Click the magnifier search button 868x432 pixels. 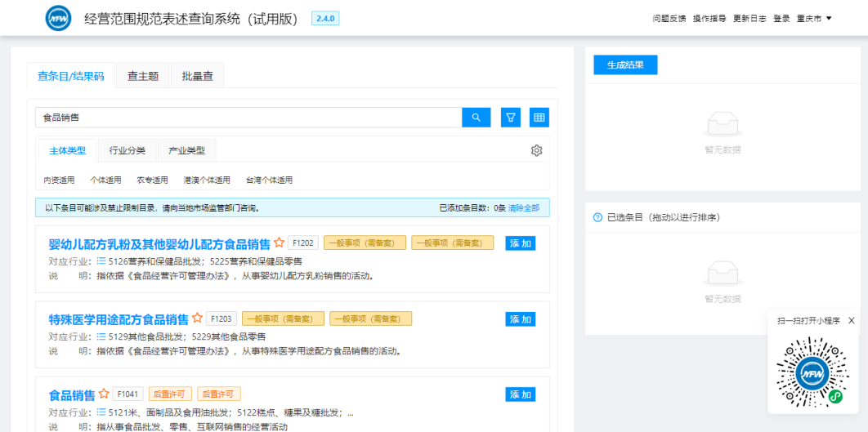(476, 118)
